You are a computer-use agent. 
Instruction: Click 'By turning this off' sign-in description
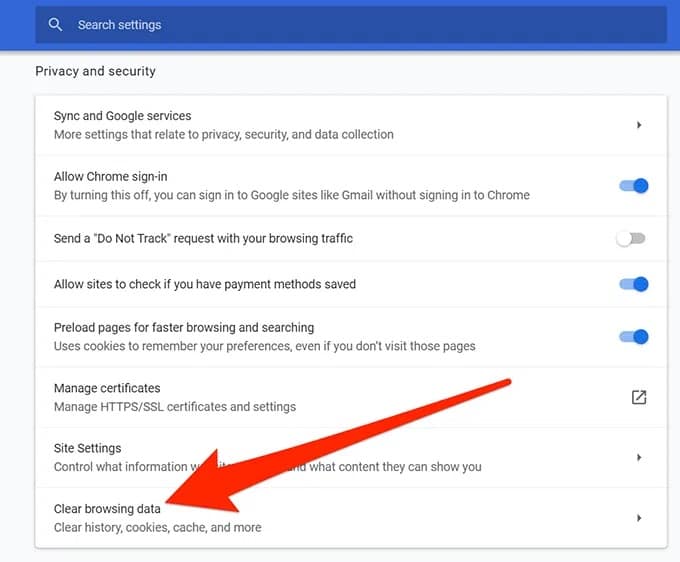[x=291, y=195]
